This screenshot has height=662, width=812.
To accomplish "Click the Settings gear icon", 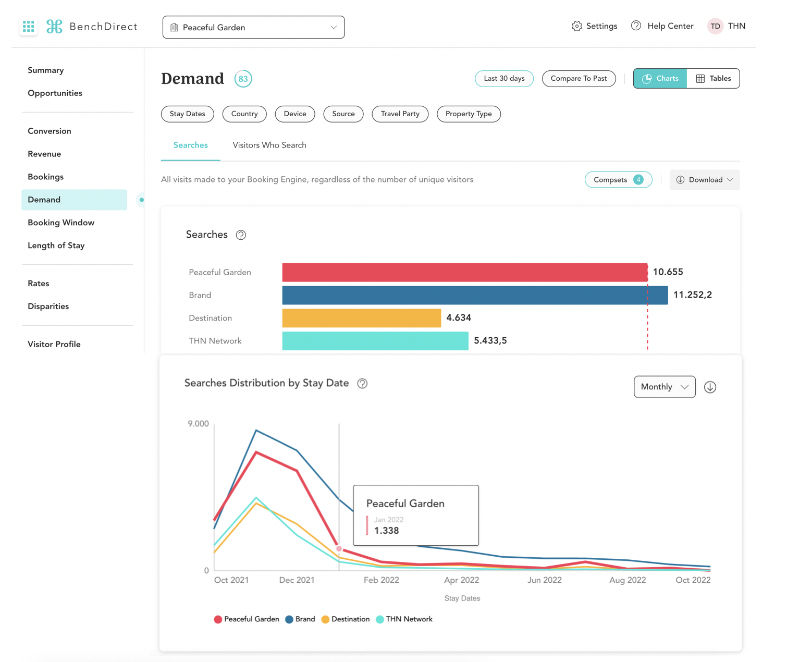I will tap(576, 26).
